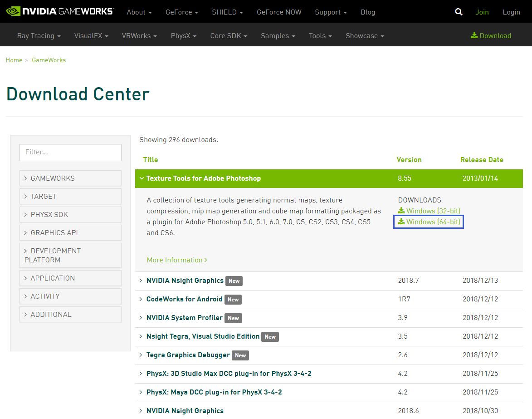Screen dimensions: 532x419
Task: Click the version value "8.55"
Action: pyautogui.click(x=405, y=178)
